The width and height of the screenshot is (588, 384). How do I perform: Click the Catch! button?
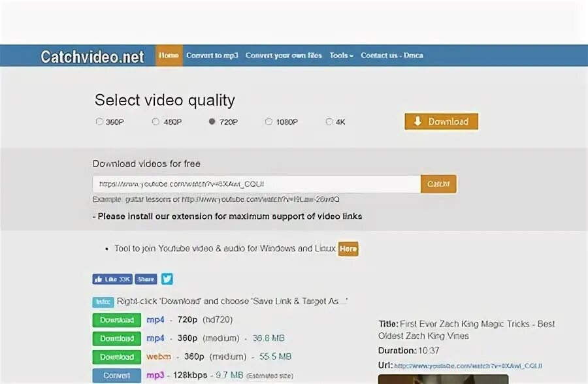[438, 184]
